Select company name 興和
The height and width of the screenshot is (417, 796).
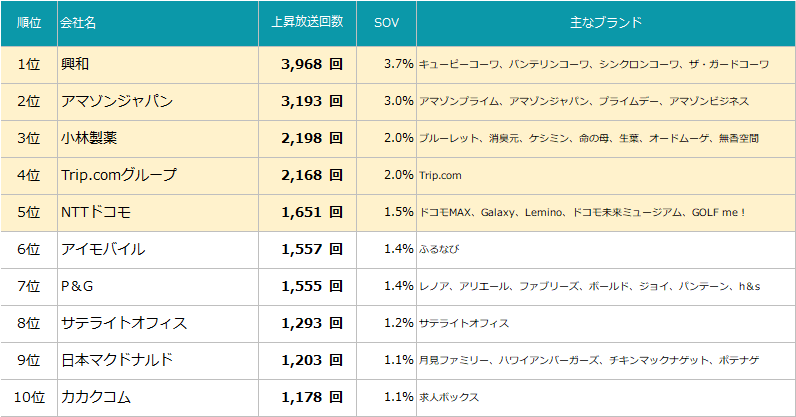[x=75, y=64]
